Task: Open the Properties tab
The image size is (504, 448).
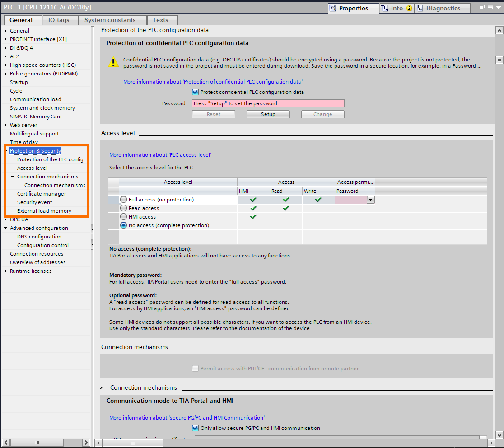Action: [353, 9]
